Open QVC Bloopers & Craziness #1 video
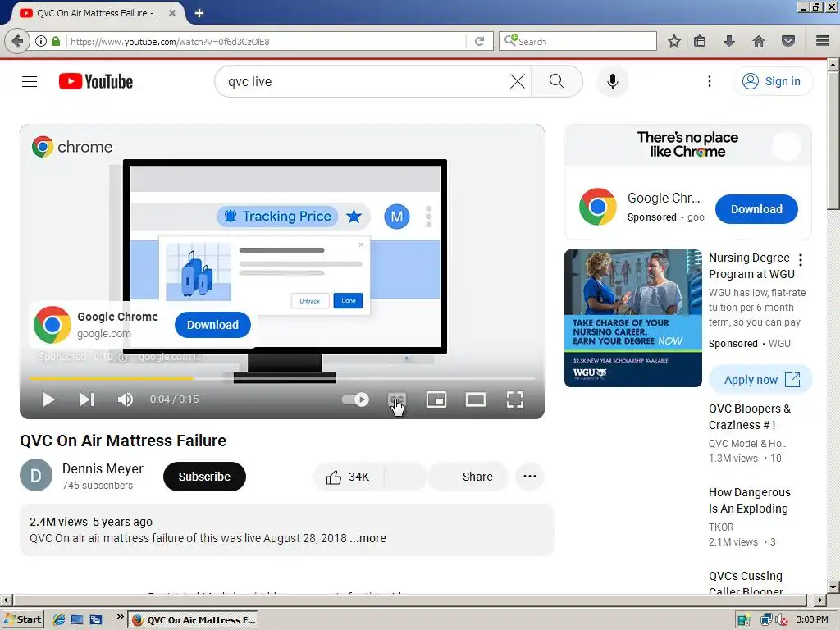Screen dimensions: 840x630 [x=750, y=417]
